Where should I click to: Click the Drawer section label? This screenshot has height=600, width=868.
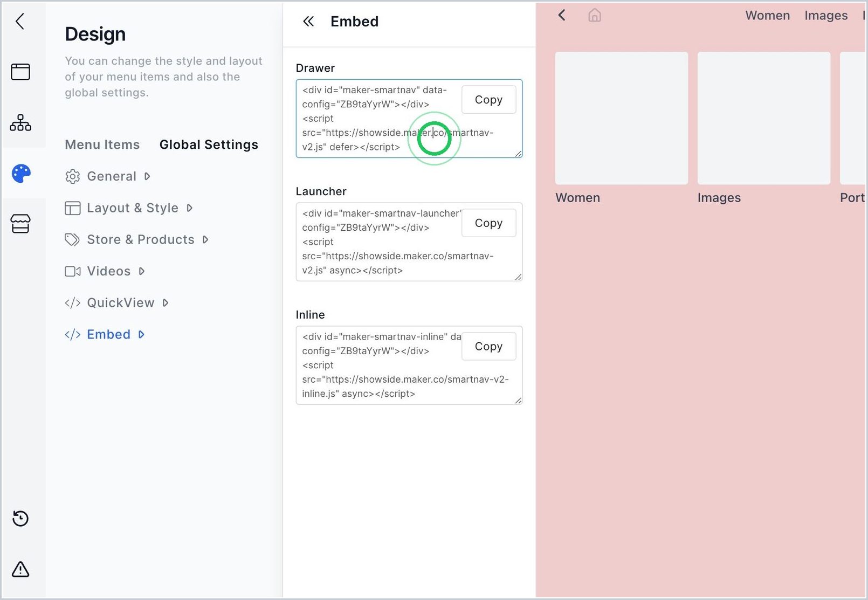coord(315,68)
